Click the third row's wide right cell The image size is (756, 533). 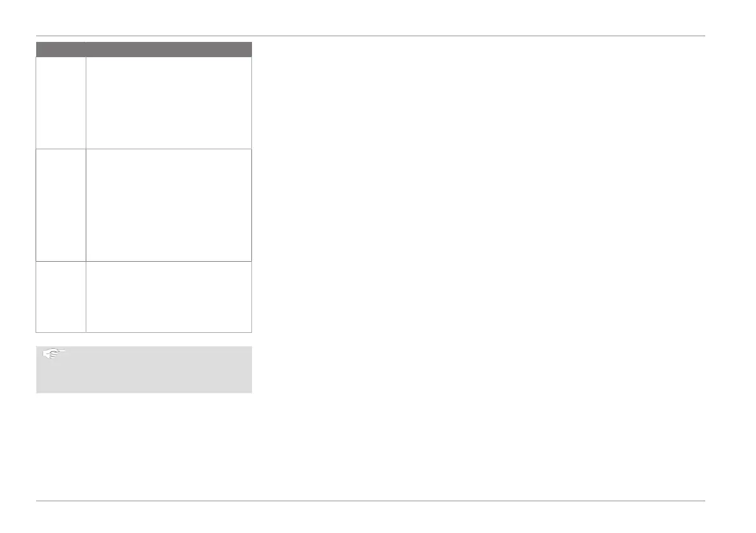tap(169, 296)
